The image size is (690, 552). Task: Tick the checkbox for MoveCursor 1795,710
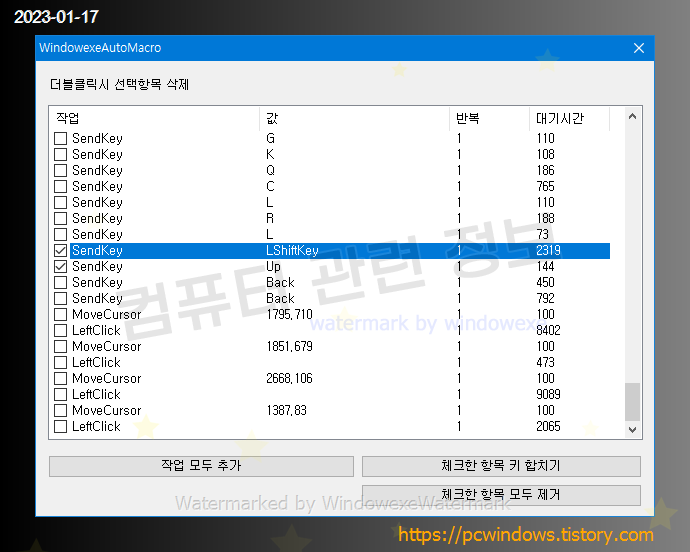click(60, 314)
